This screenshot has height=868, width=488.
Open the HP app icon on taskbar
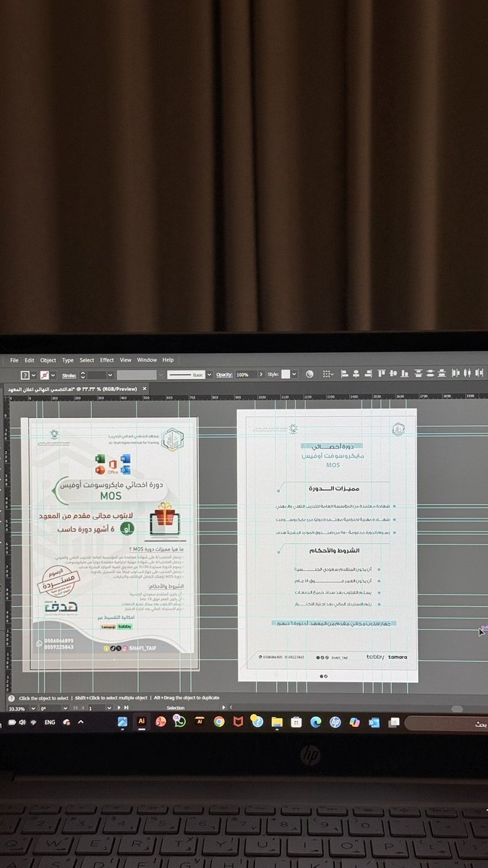click(x=335, y=722)
